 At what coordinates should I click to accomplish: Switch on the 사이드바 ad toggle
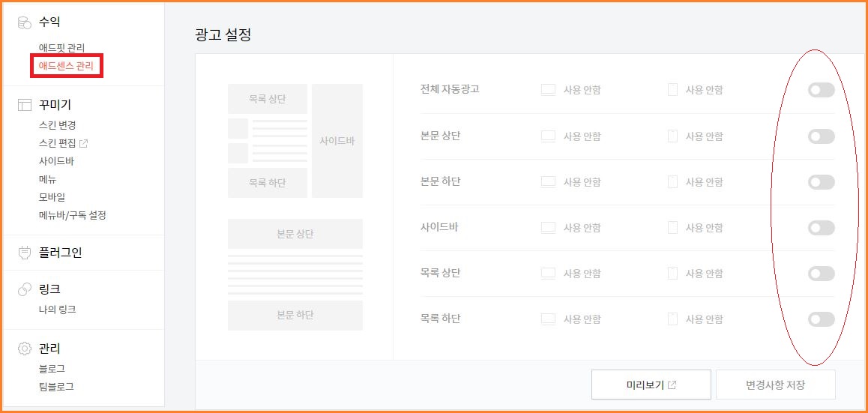point(821,228)
